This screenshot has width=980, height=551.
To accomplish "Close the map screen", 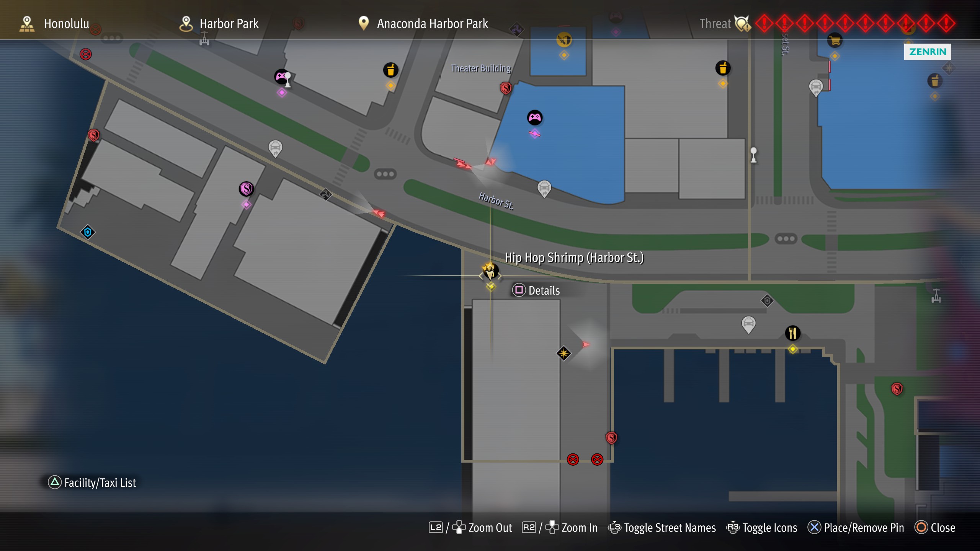I will 935,528.
